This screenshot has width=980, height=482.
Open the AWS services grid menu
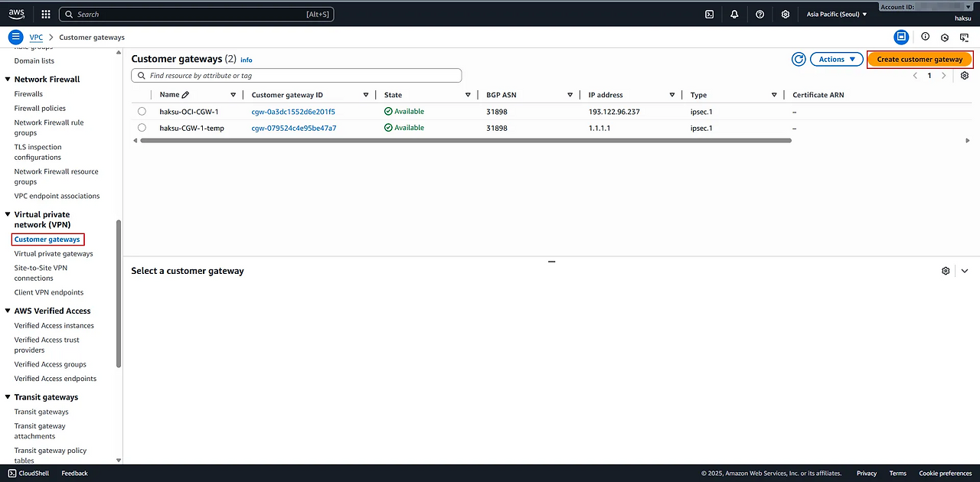(46, 14)
